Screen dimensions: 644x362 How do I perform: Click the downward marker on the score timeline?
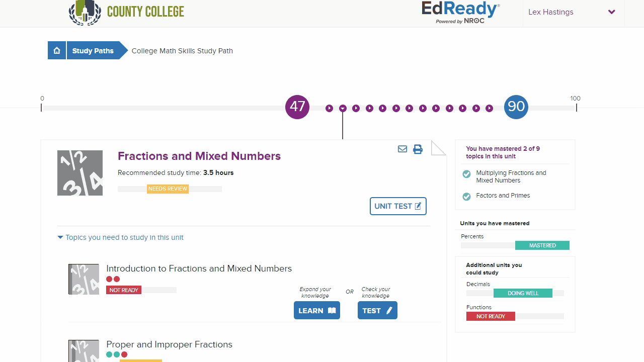(x=343, y=108)
